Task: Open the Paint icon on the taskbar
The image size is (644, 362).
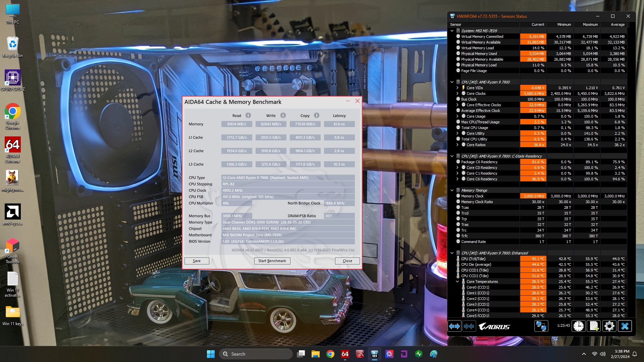Action: pos(434,354)
